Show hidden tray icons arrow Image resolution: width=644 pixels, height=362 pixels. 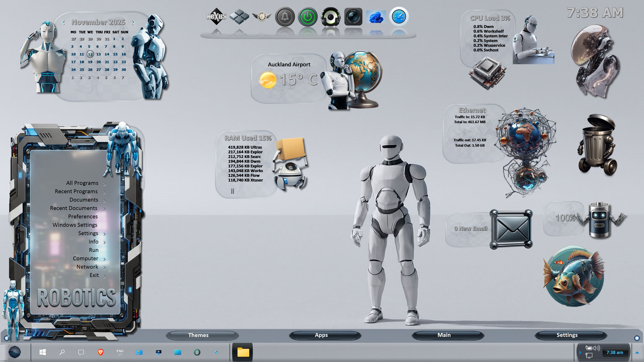tap(637, 352)
